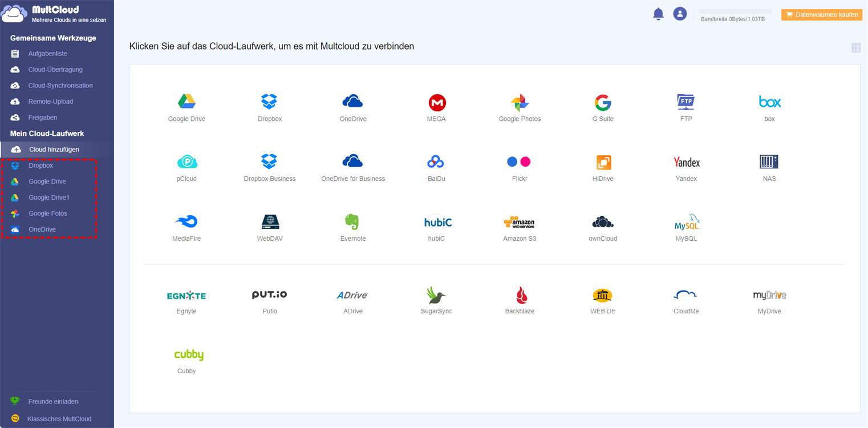Screen dimensions: 868x428
Task: Open Google Fotos in sidebar
Action: tap(48, 213)
